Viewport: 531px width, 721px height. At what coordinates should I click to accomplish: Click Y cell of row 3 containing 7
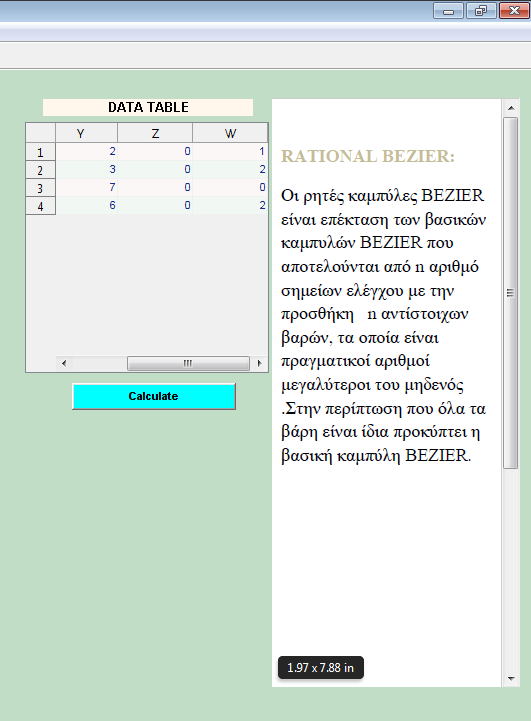(86, 187)
